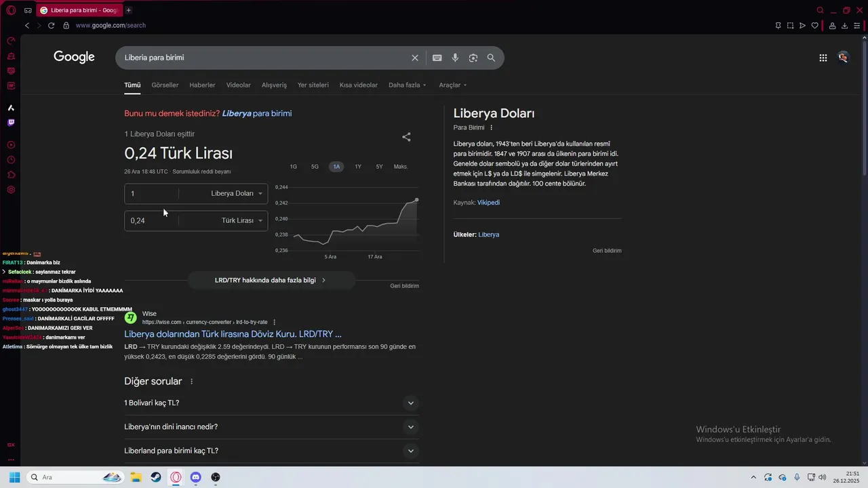Expand the Daha fazla menu
This screenshot has width=868, height=488.
(408, 85)
